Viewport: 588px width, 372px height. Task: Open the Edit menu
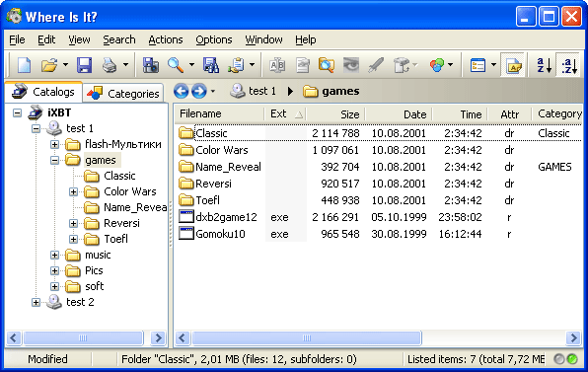[x=46, y=39]
